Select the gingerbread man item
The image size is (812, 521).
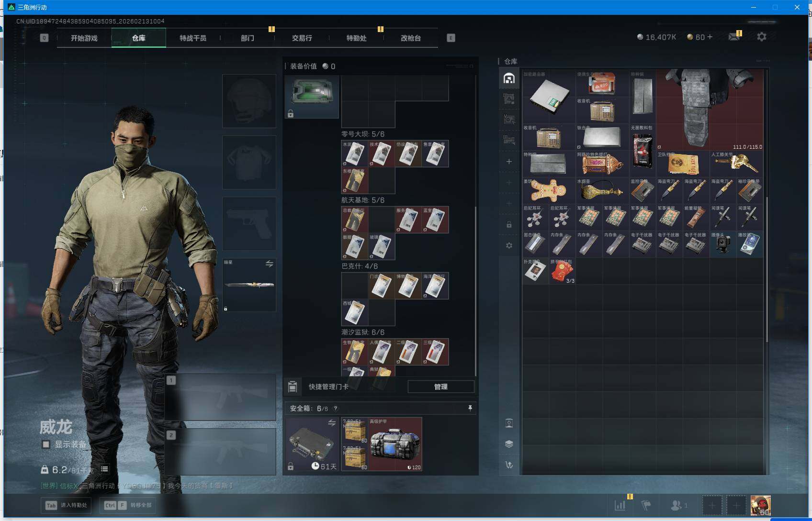(x=549, y=191)
